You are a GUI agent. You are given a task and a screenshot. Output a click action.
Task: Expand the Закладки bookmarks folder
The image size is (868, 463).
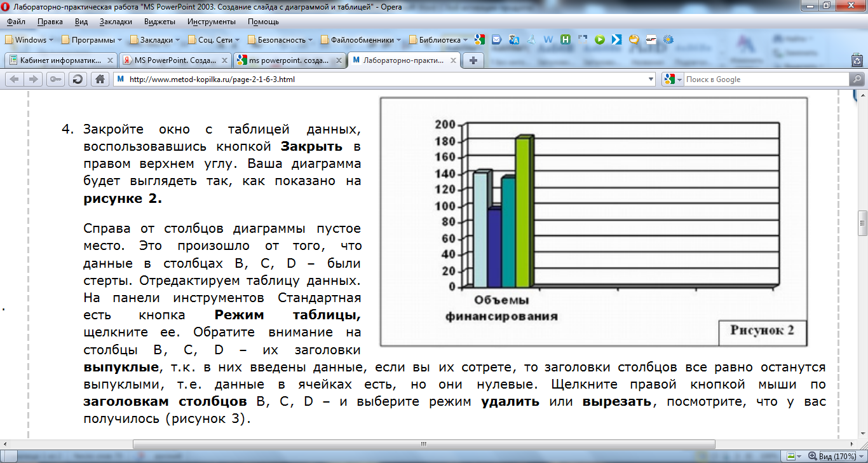154,39
